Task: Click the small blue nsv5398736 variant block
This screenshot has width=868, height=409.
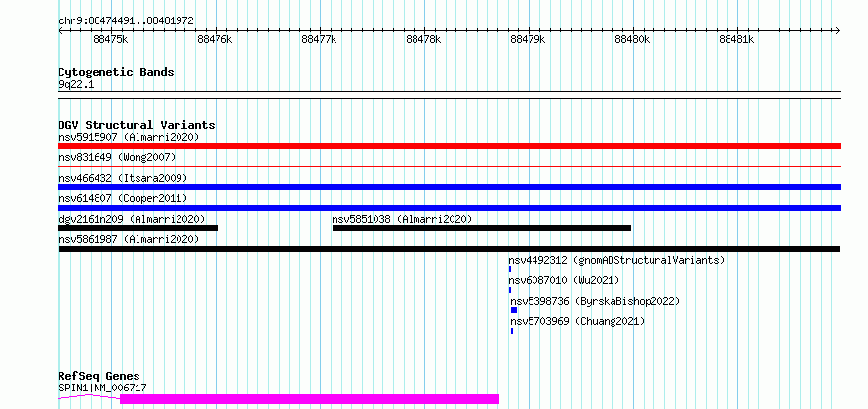Action: (514, 310)
